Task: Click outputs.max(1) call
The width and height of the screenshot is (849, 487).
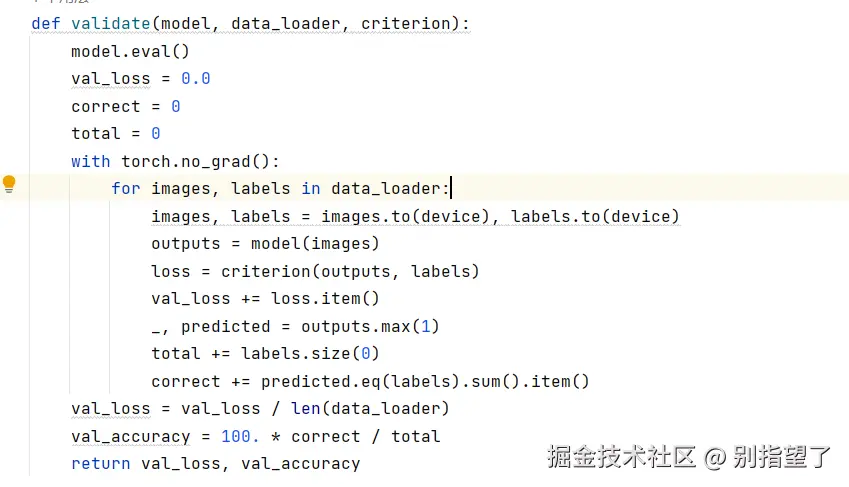Action: click(x=370, y=326)
